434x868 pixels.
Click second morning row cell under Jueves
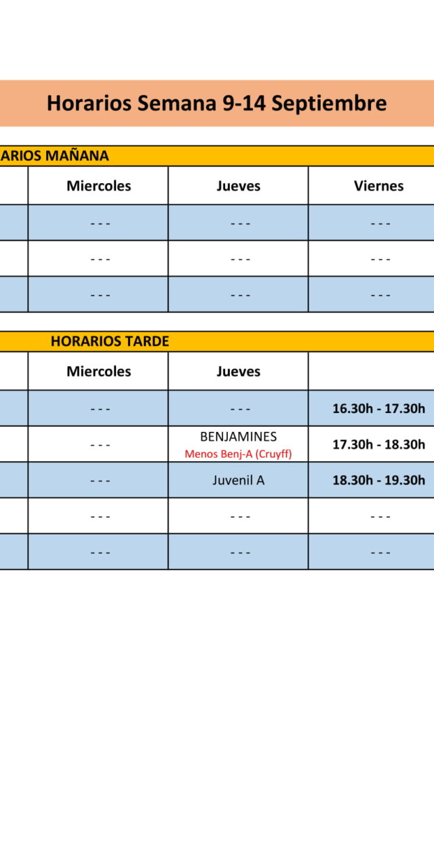[x=238, y=258]
